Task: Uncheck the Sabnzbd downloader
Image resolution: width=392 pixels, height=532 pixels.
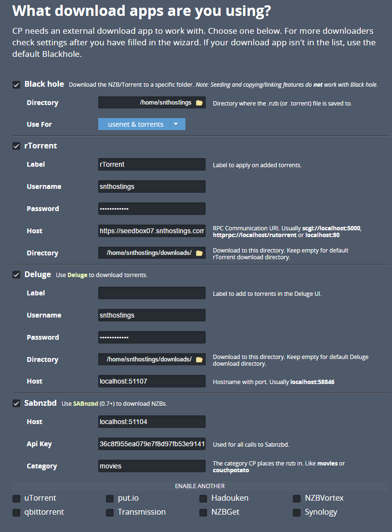Action: (x=16, y=403)
